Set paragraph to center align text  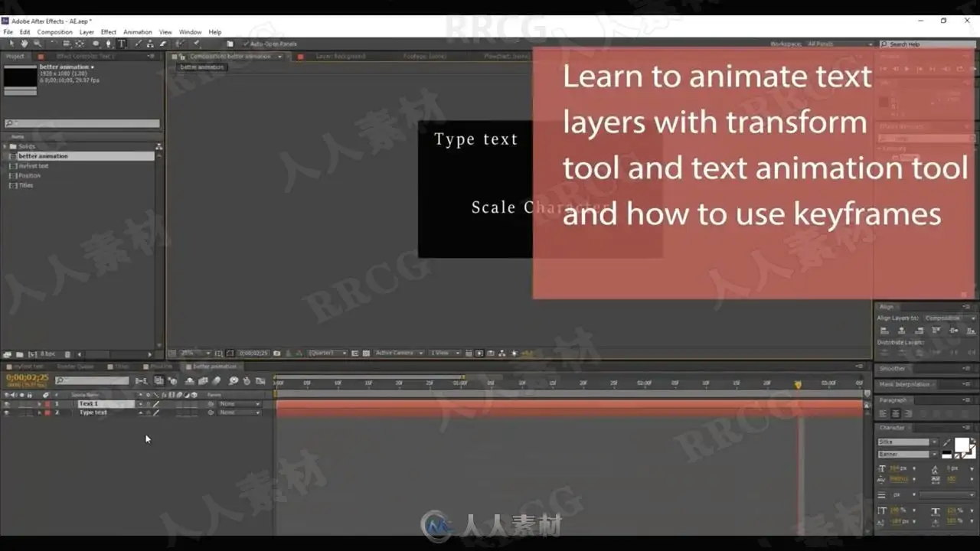pos(895,413)
